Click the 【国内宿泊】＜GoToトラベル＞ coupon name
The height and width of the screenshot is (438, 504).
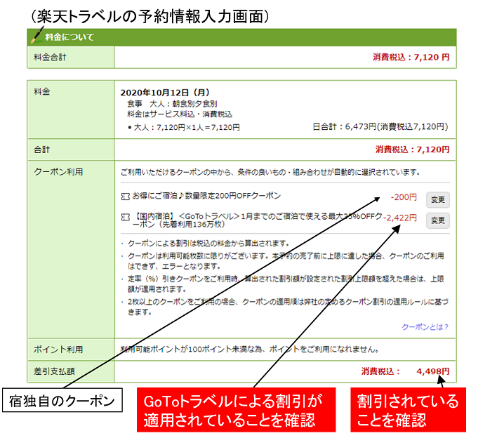(x=258, y=220)
